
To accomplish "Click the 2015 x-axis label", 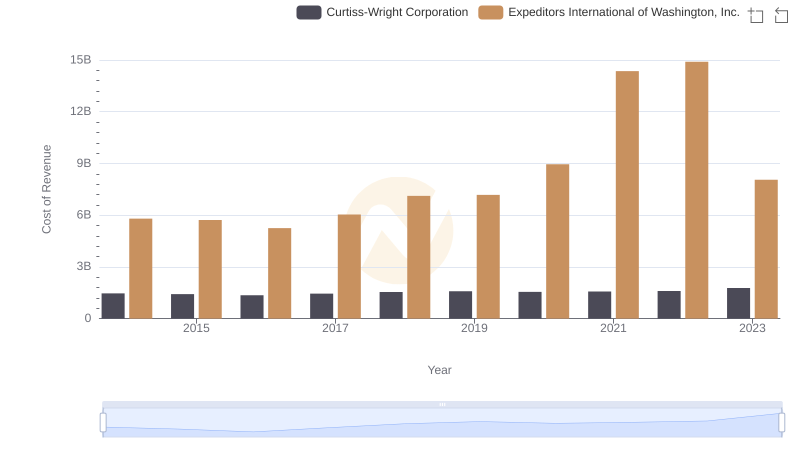I will pyautogui.click(x=196, y=328).
